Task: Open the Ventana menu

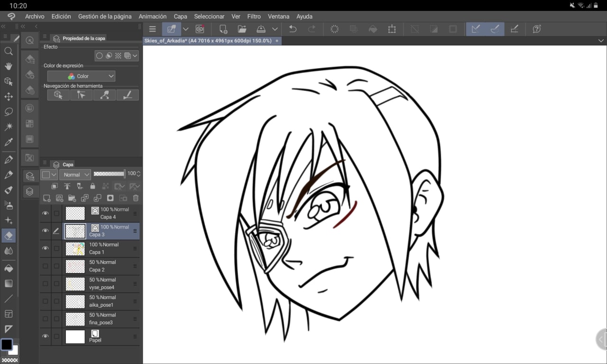Action: coord(278,16)
